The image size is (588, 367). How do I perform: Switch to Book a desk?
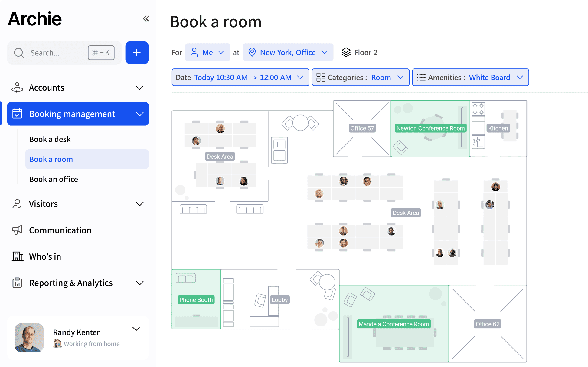pos(50,139)
